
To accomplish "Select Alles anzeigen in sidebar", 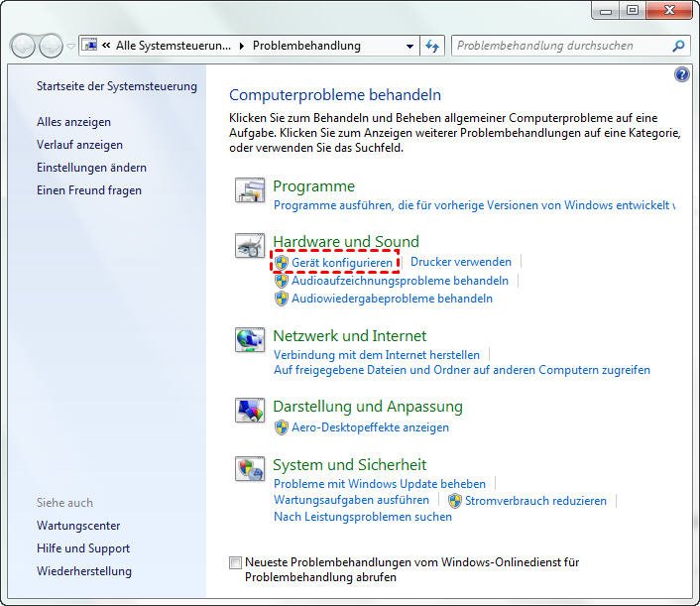I will click(x=73, y=122).
